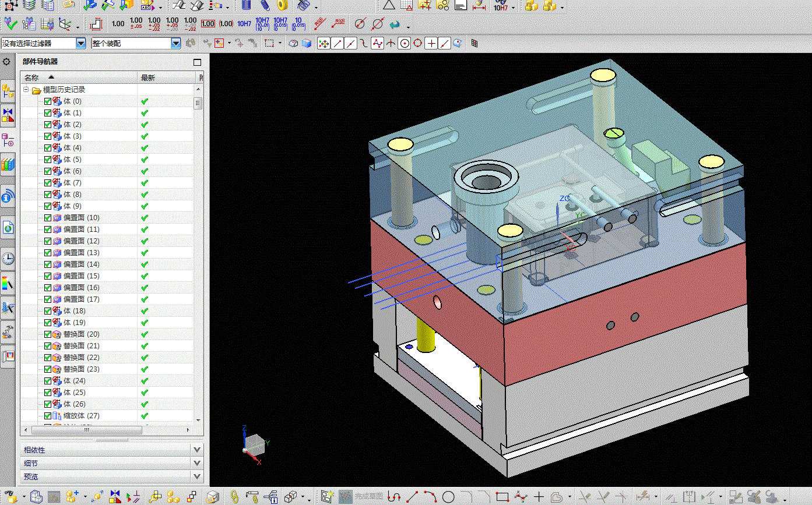Uncheck the 体 (5) feature checkbox
Viewport: 812px width, 505px height.
[48, 160]
